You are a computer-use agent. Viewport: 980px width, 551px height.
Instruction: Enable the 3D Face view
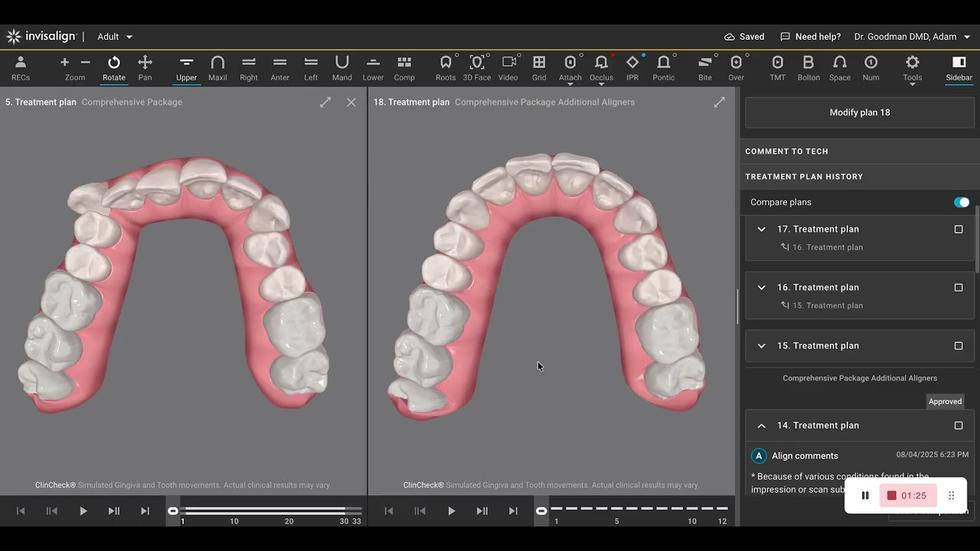[477, 67]
